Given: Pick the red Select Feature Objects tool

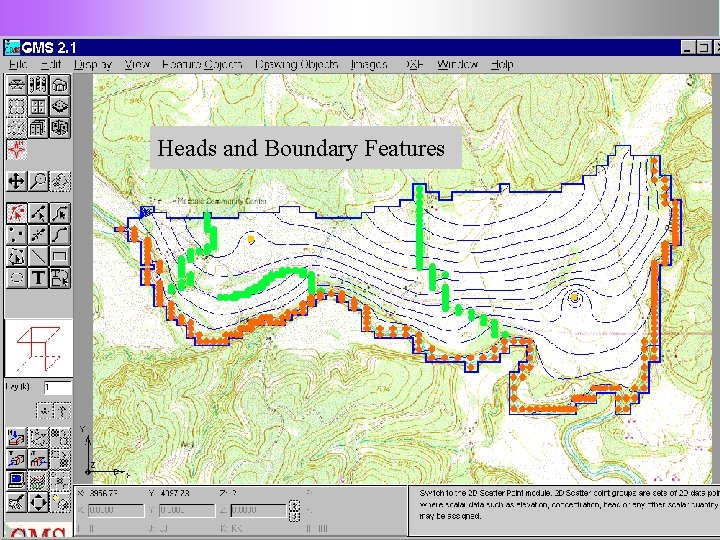Looking at the screenshot, I should (x=16, y=213).
